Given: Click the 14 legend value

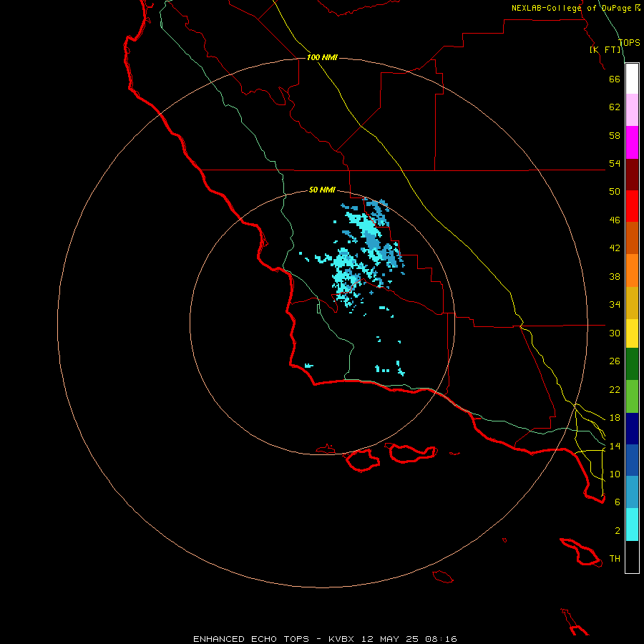Looking at the screenshot, I should [615, 446].
